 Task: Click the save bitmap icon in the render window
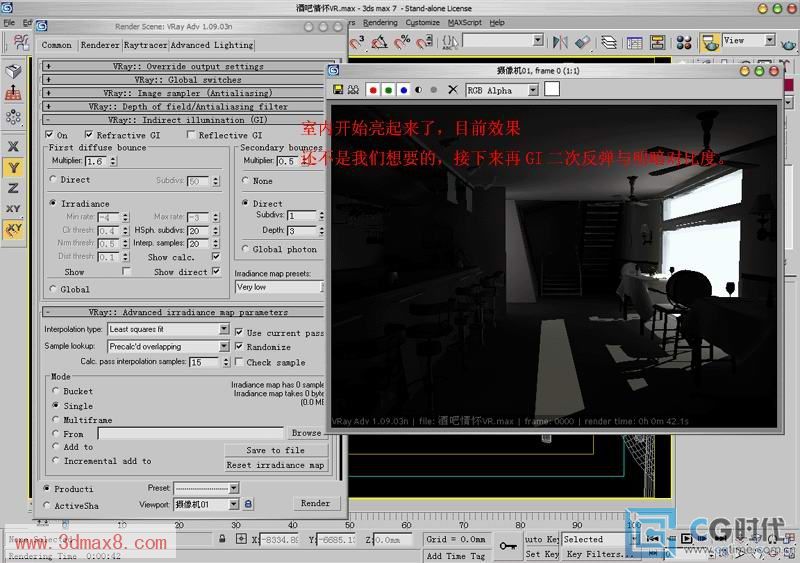338,90
